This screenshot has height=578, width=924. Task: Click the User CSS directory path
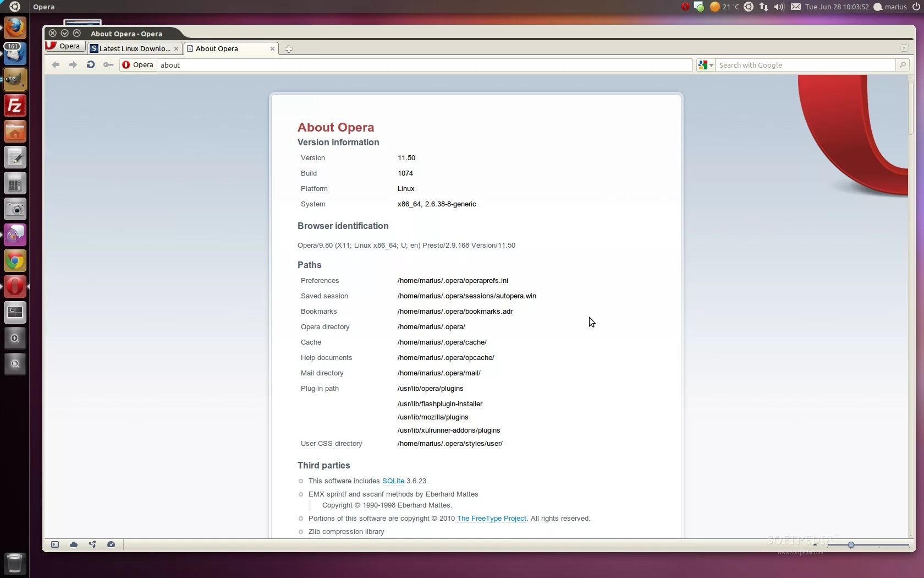point(450,444)
